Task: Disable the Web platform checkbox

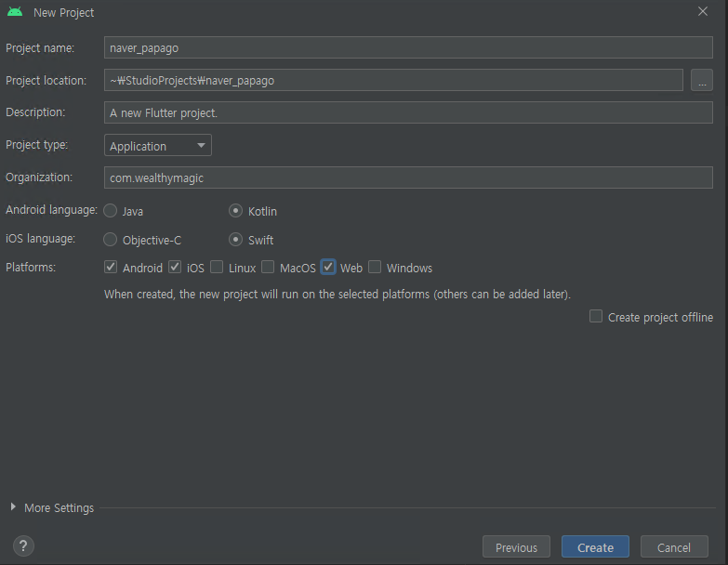Action: coord(328,268)
